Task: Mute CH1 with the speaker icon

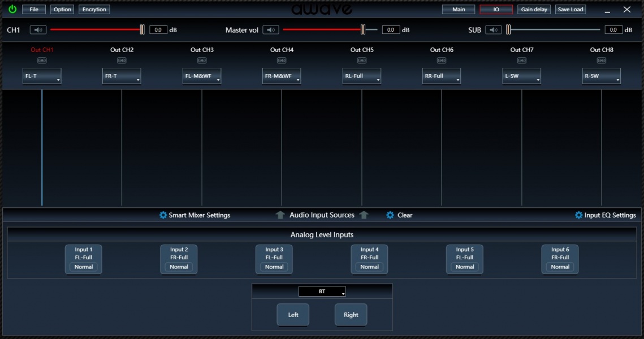Action: (x=38, y=30)
